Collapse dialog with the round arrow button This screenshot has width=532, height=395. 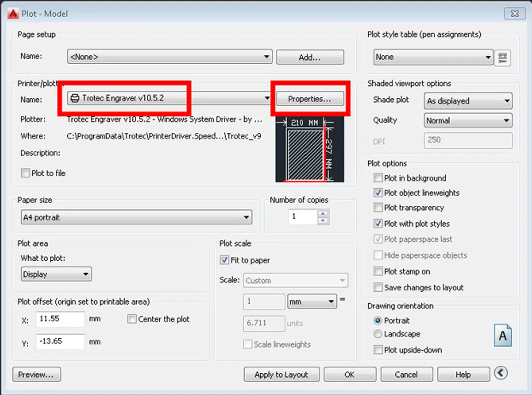(501, 374)
